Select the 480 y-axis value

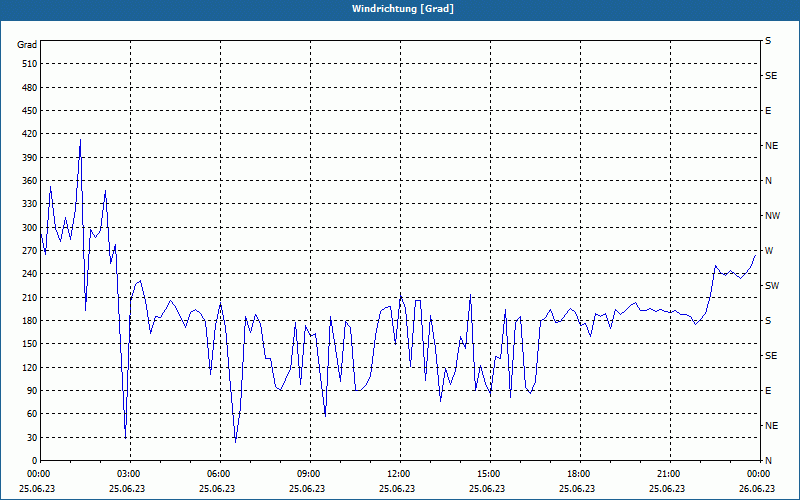click(x=30, y=87)
